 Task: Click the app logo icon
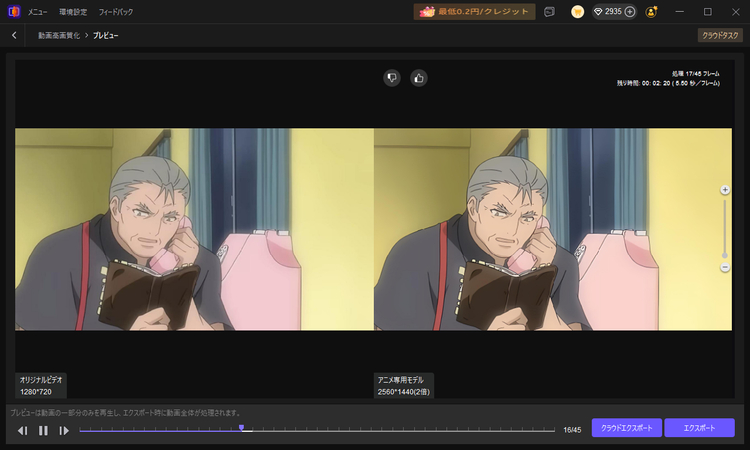[x=14, y=11]
